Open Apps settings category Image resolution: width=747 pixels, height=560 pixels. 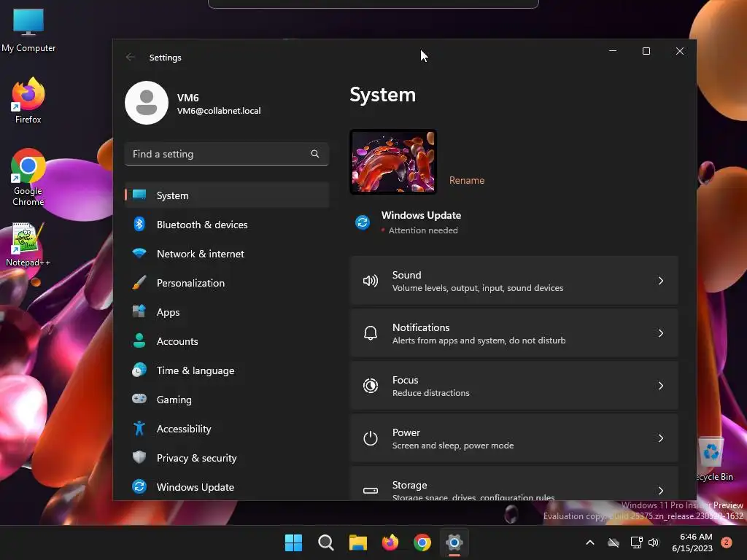(x=227, y=312)
